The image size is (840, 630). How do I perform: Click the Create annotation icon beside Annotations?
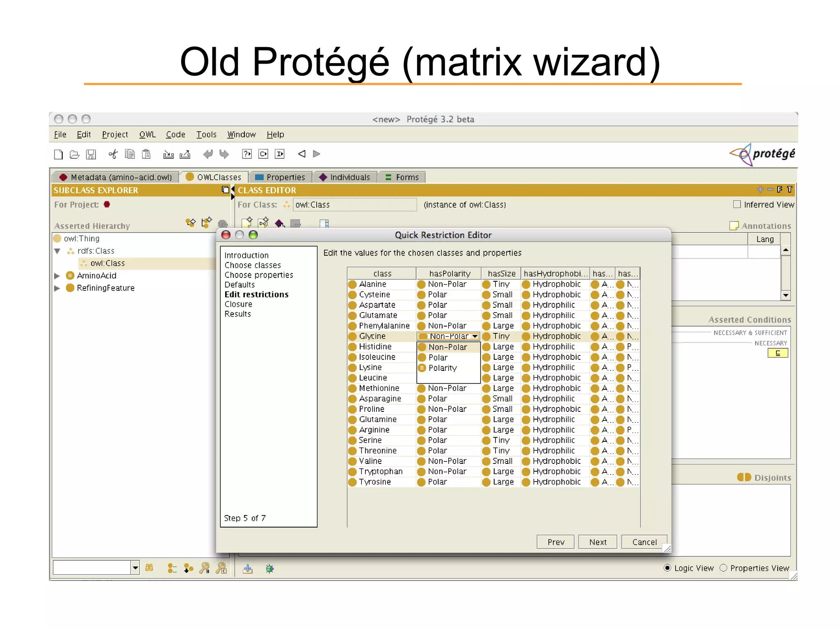pos(734,226)
